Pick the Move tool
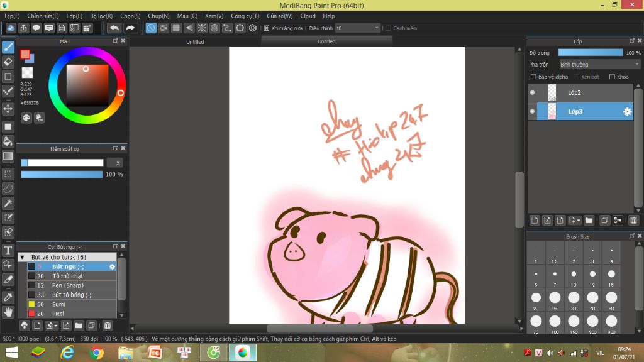 (x=8, y=109)
